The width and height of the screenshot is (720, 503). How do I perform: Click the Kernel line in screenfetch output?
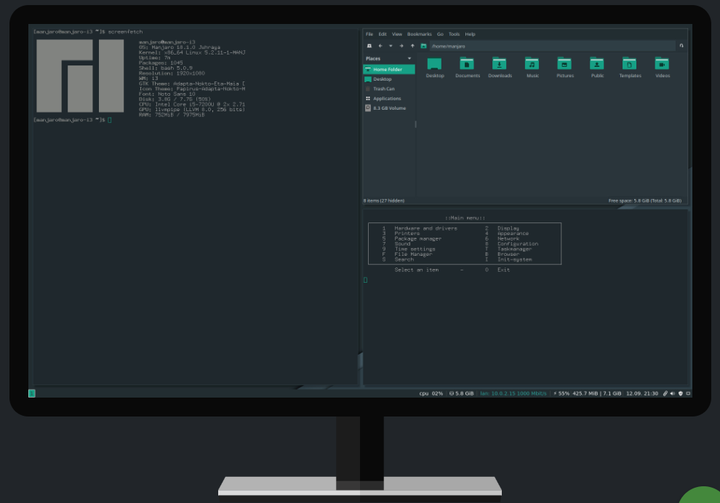(x=192, y=52)
